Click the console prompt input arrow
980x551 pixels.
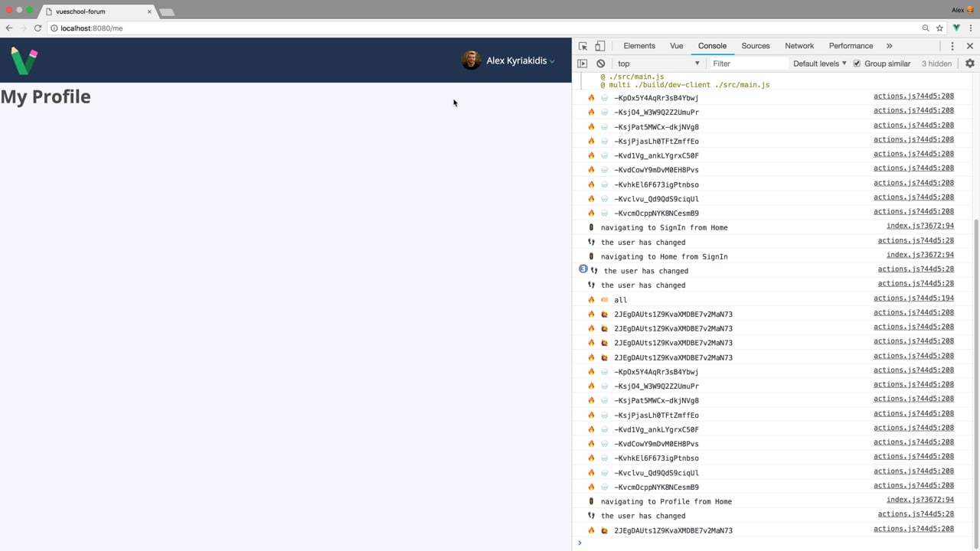coord(580,543)
